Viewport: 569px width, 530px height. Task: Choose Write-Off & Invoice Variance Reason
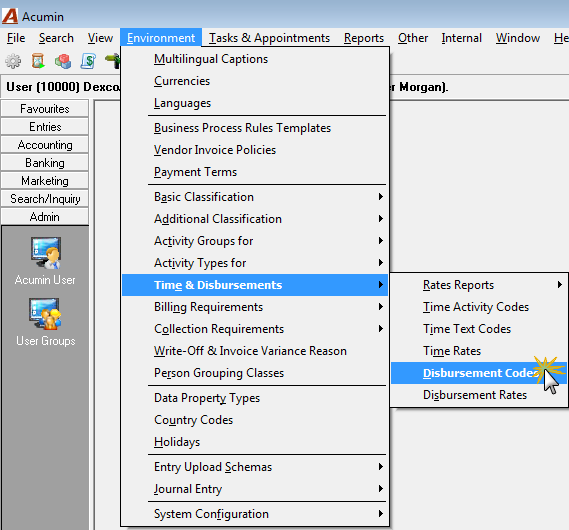pyautogui.click(x=255, y=351)
